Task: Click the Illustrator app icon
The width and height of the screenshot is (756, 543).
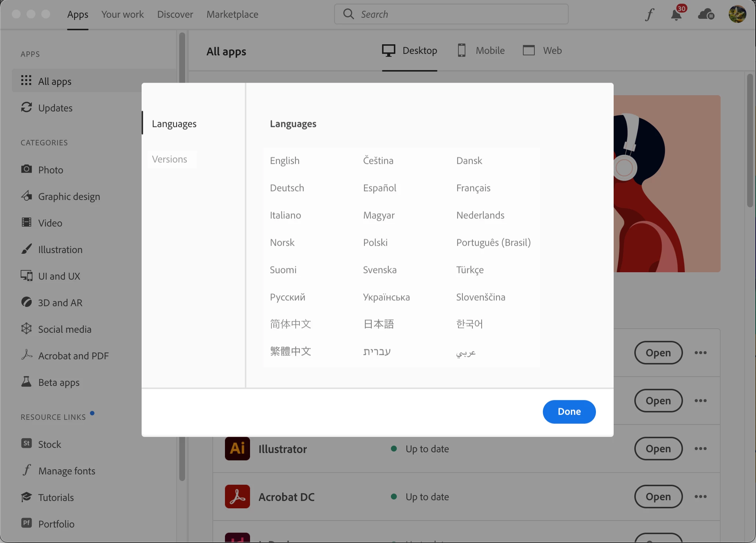Action: pos(237,449)
